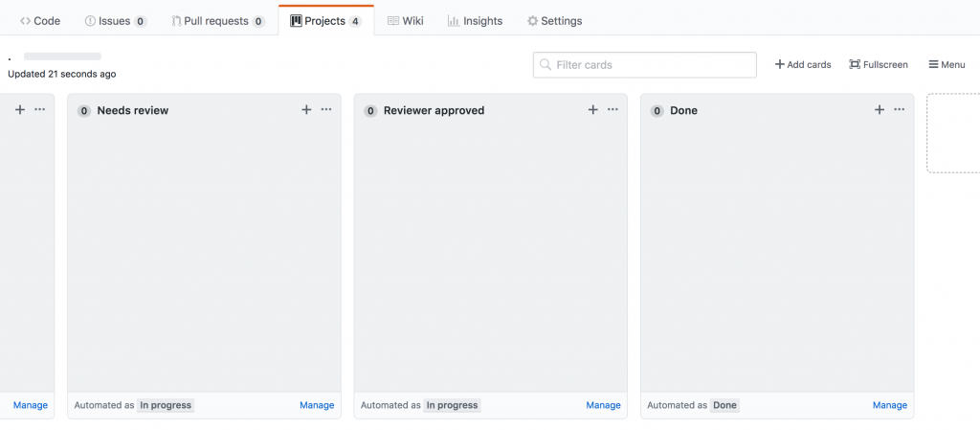Open Done column options menu
Viewport: 980px width, 430px height.
point(900,110)
